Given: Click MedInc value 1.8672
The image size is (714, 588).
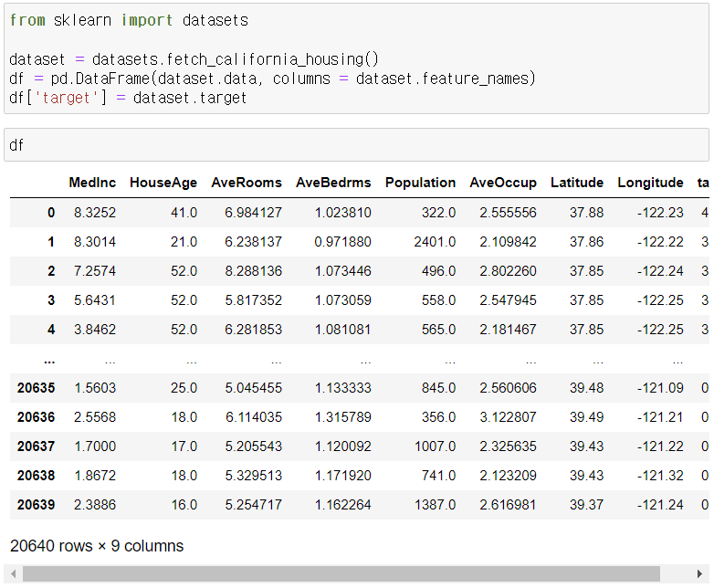Looking at the screenshot, I should pos(95,476).
